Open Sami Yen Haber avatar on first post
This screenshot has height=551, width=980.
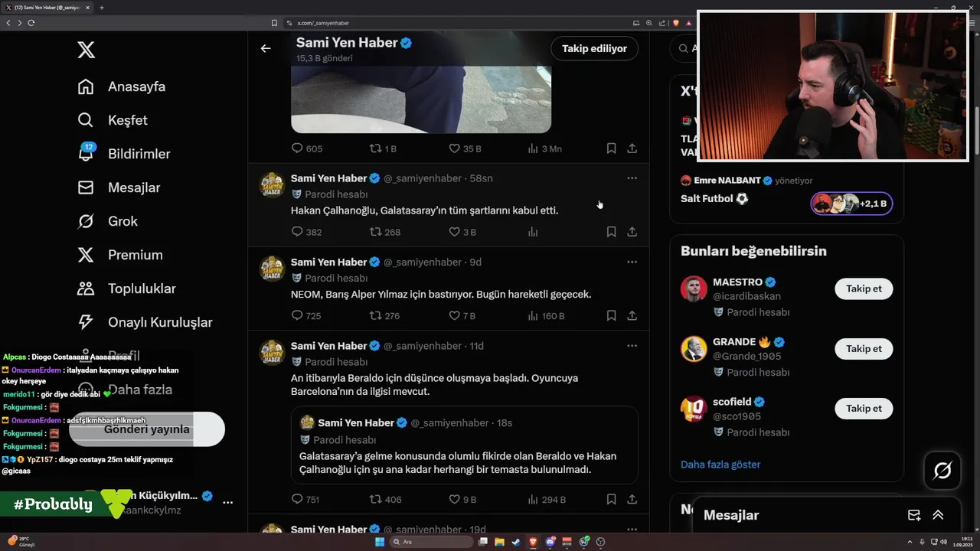273,184
